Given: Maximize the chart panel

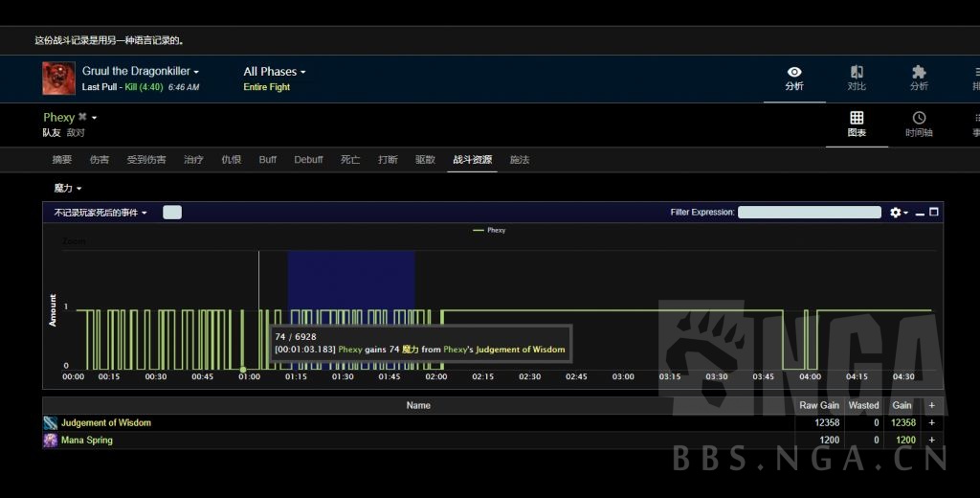Looking at the screenshot, I should [934, 212].
